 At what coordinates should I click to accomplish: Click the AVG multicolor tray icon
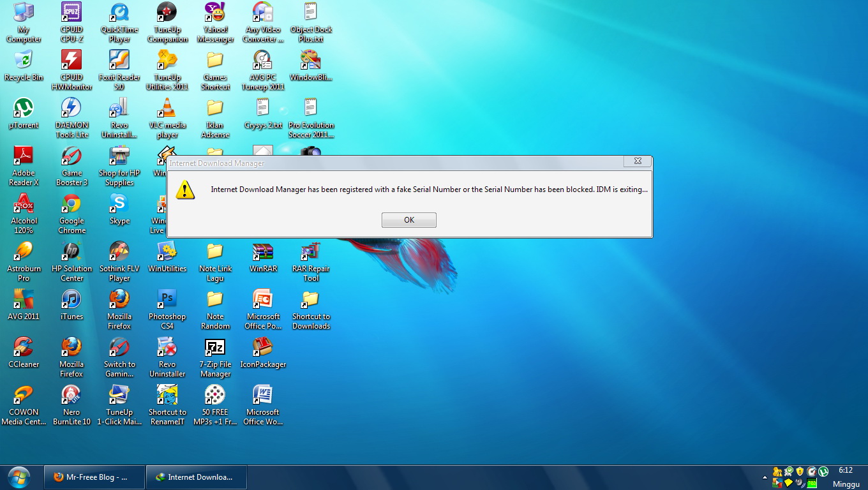click(777, 483)
